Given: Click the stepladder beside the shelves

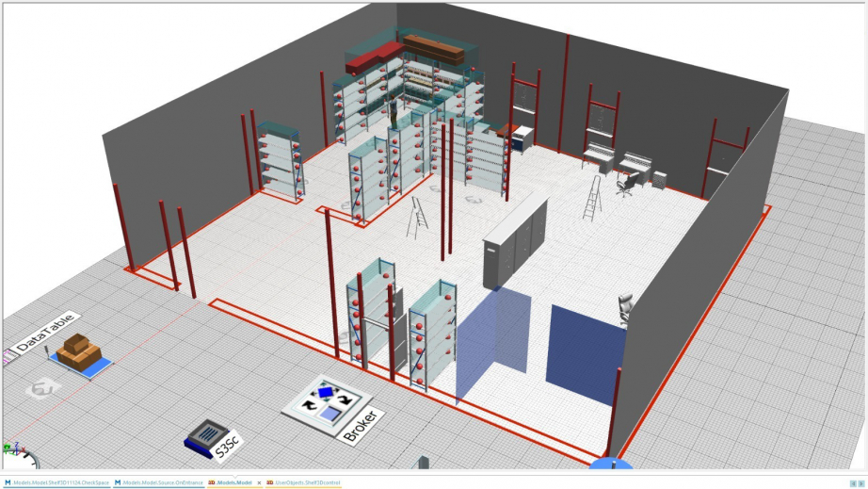Looking at the screenshot, I should (x=417, y=219).
